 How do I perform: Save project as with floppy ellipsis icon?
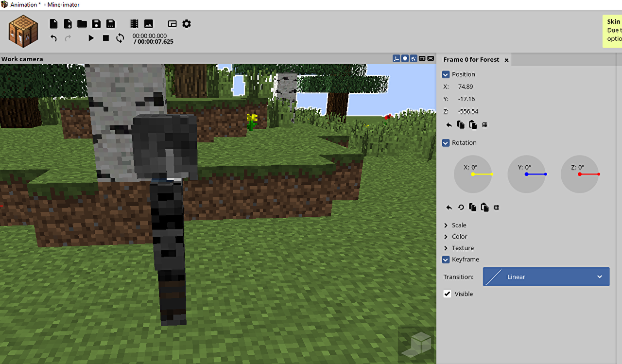click(x=111, y=24)
